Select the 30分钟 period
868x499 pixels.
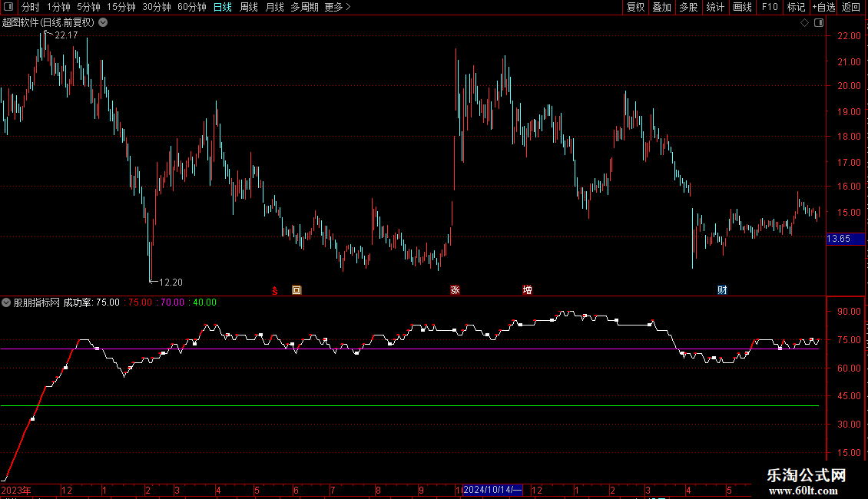pos(157,7)
